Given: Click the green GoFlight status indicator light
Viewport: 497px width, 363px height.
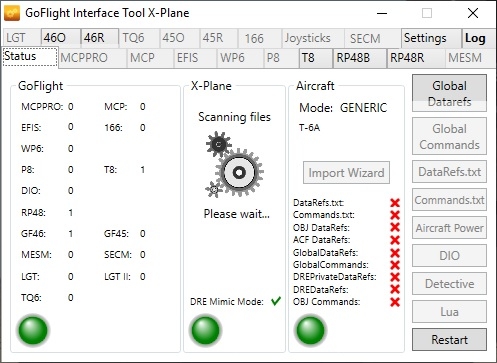Looking at the screenshot, I should [x=33, y=330].
